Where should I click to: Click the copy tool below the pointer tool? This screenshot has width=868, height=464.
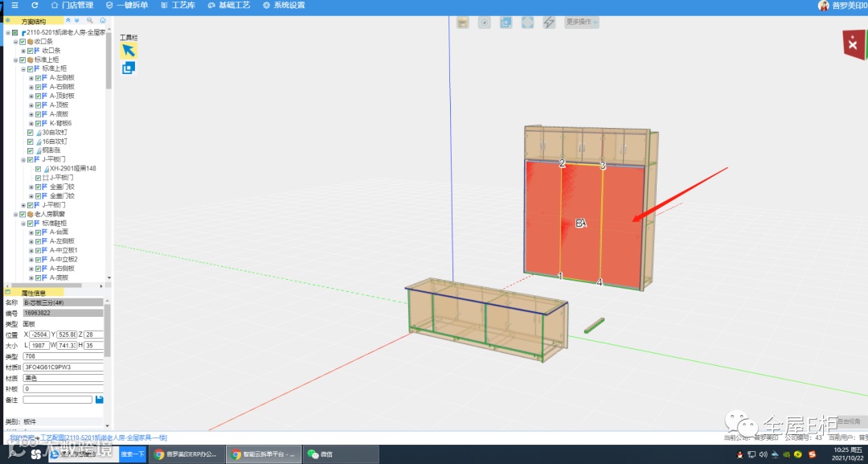pyautogui.click(x=129, y=68)
